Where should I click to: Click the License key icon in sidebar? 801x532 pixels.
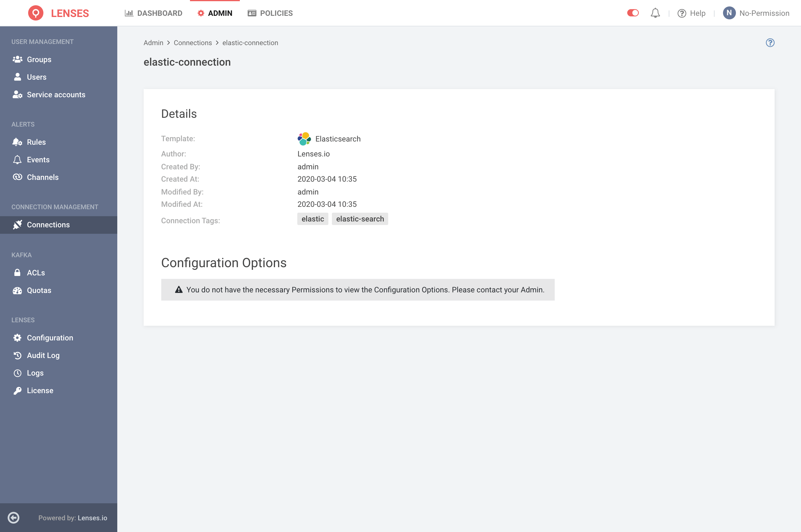[16, 390]
